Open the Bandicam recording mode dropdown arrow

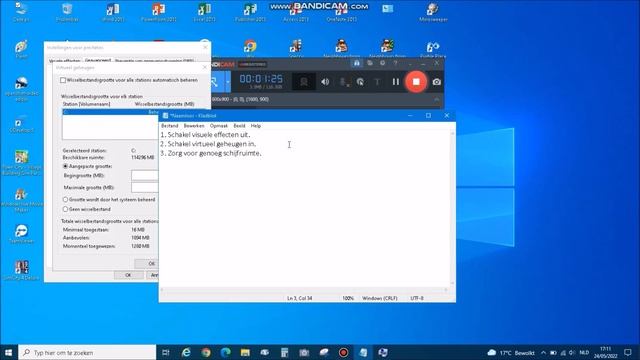pos(228,82)
